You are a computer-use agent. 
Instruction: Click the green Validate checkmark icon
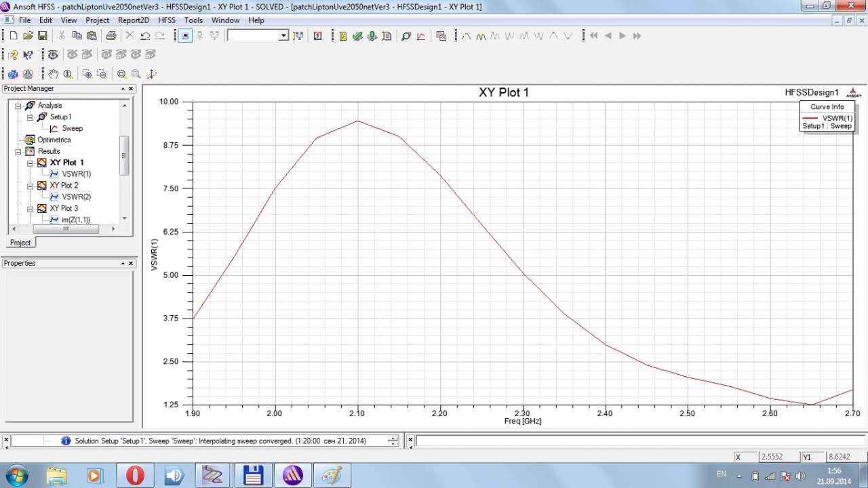(357, 36)
